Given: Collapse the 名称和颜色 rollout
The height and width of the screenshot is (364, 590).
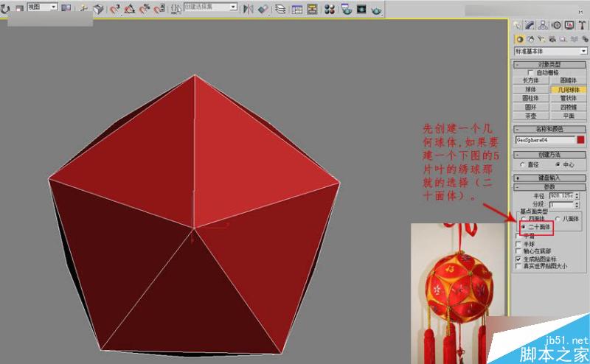Looking at the screenshot, I should coord(549,129).
